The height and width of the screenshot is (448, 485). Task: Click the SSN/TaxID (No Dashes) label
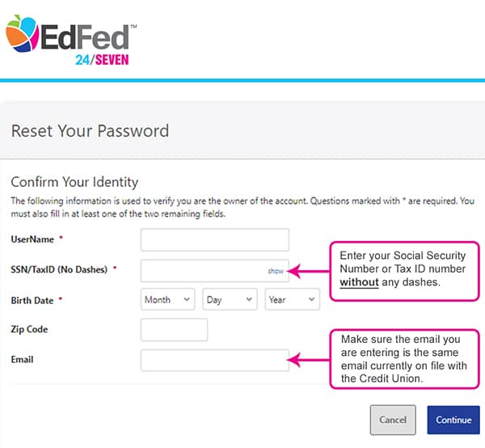pos(59,270)
